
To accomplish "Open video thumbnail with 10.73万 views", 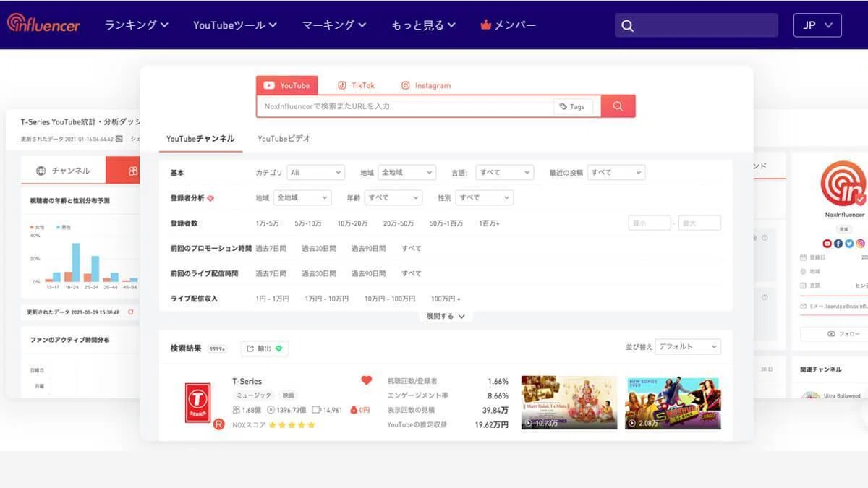I will [569, 403].
